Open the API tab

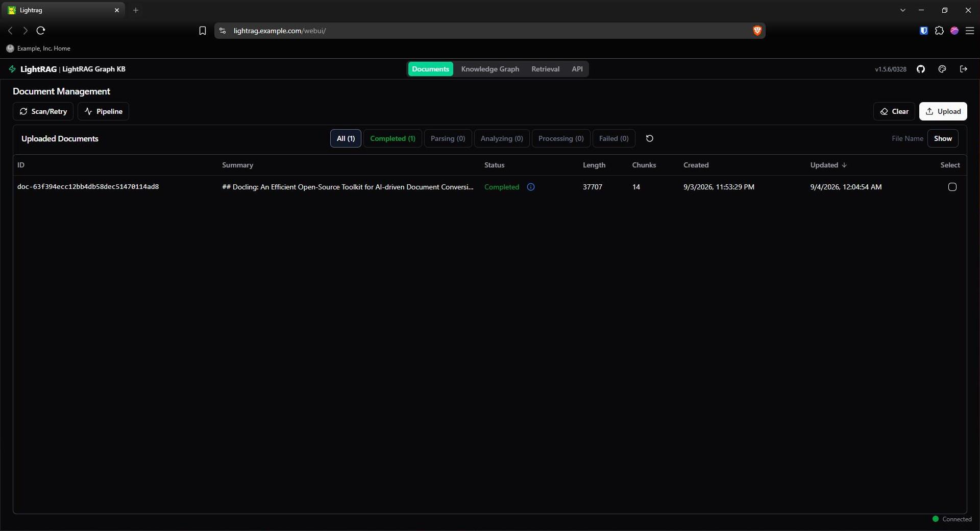[x=577, y=69]
